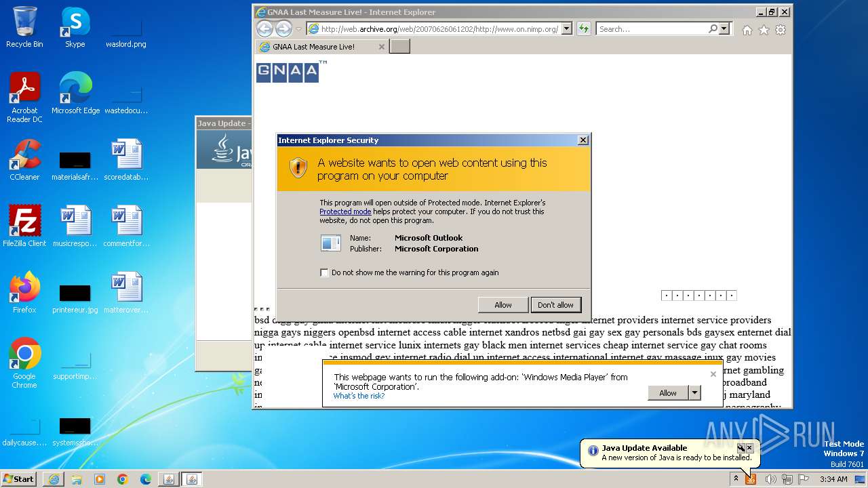The width and height of the screenshot is (868, 488).
Task: Select the commentfor... Word document icon
Action: point(126,226)
